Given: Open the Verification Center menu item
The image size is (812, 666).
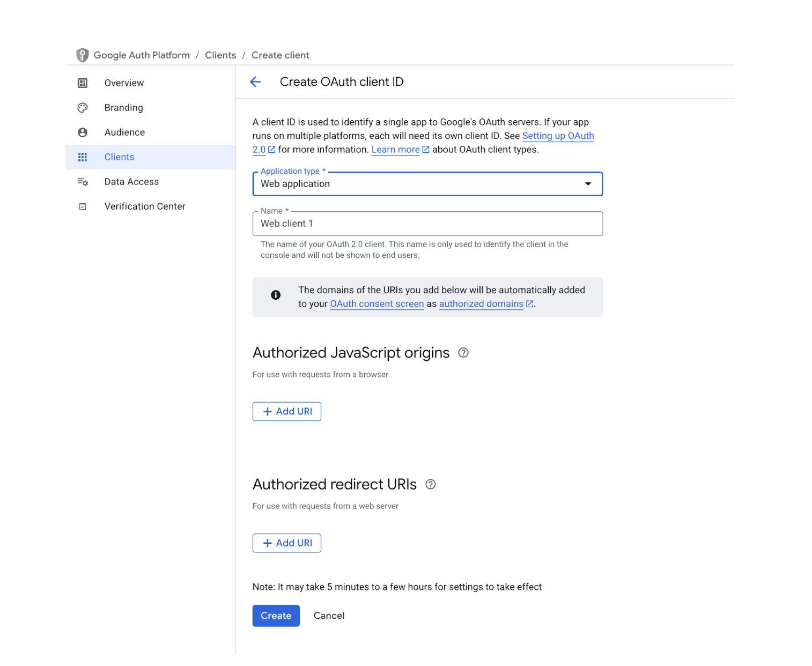Looking at the screenshot, I should (x=145, y=206).
